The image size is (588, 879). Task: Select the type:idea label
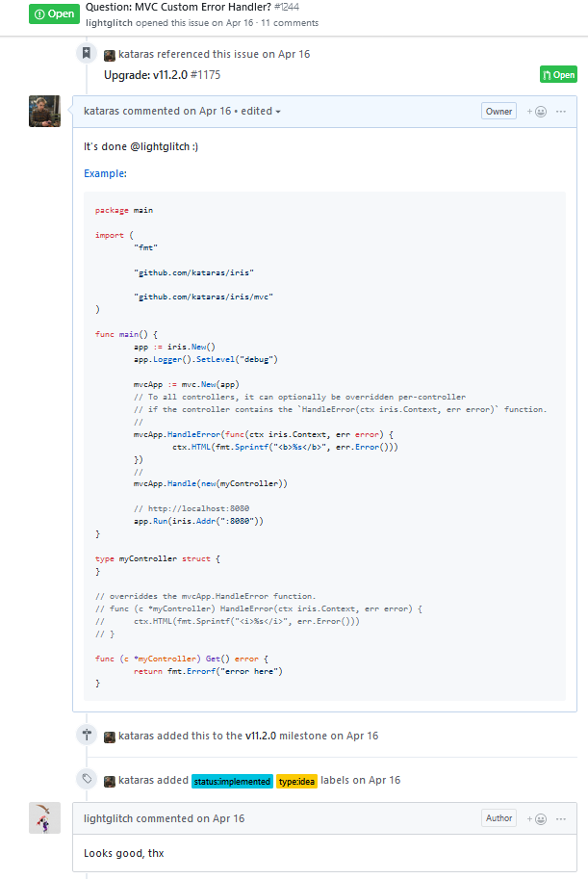[296, 781]
